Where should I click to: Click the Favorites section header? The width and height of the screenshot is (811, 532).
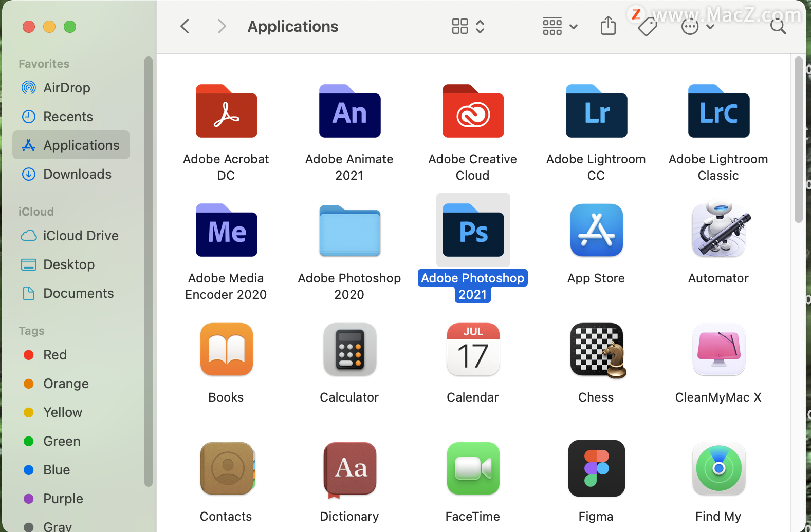click(44, 64)
